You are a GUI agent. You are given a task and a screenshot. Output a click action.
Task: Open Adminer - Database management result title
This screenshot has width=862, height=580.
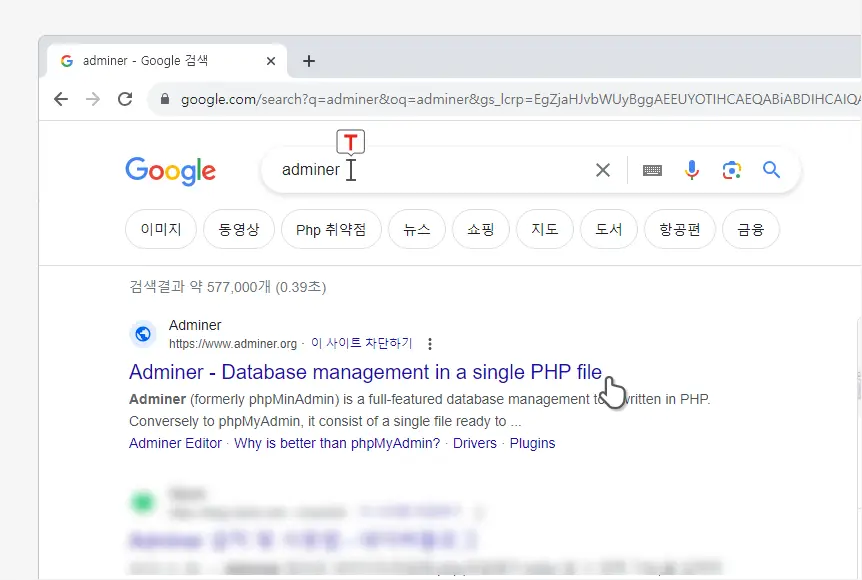click(x=366, y=372)
